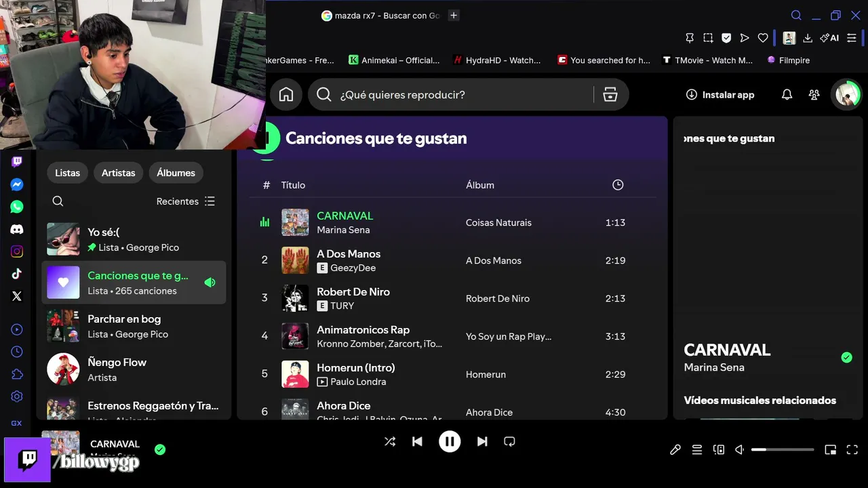Image resolution: width=868 pixels, height=488 pixels.
Task: Open the Filmpire bookmark
Action: pos(788,60)
